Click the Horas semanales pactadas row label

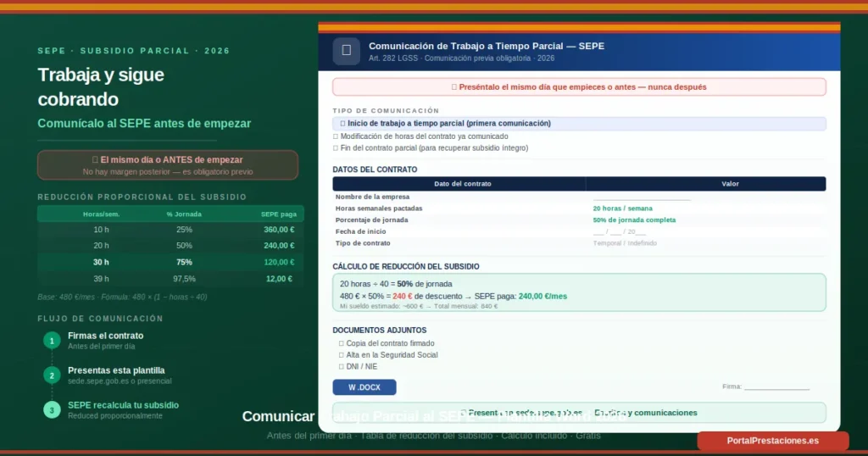click(x=379, y=209)
